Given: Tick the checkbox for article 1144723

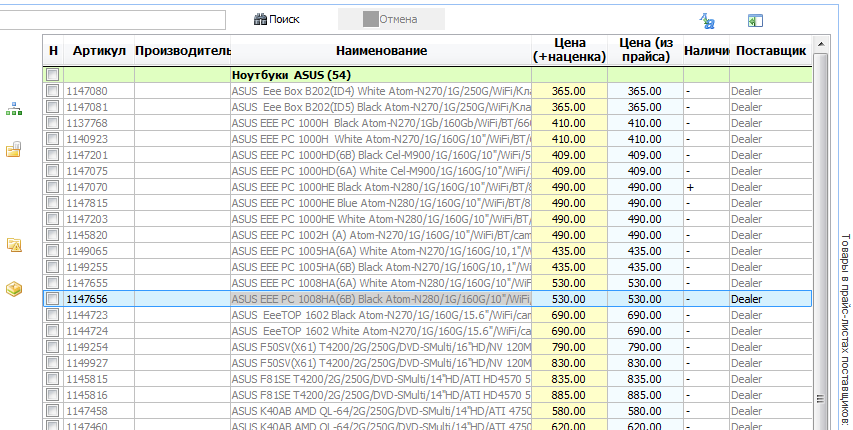Looking at the screenshot, I should click(x=53, y=315).
